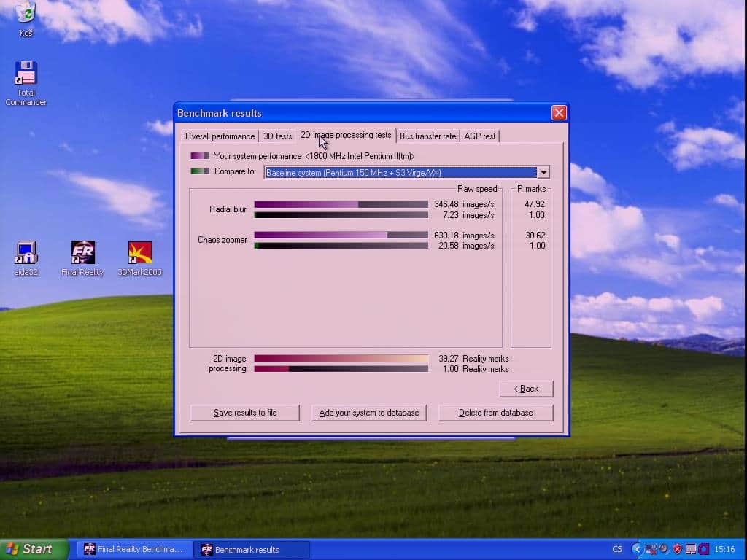Viewport: 747px width, 560px height.
Task: Click the Back button
Action: pos(526,389)
